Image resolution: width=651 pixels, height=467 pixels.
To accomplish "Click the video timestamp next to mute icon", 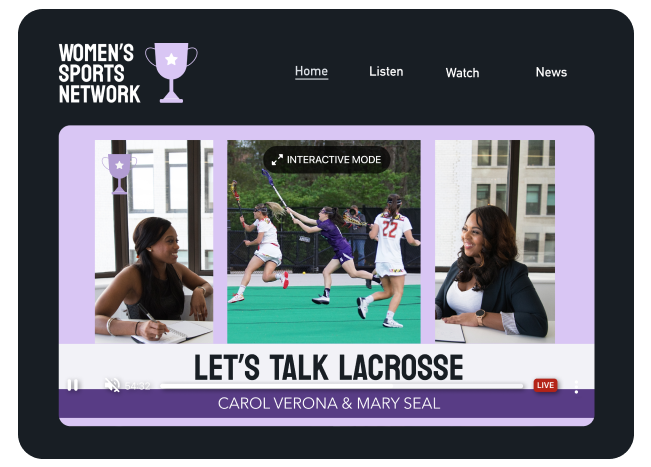I will point(138,386).
